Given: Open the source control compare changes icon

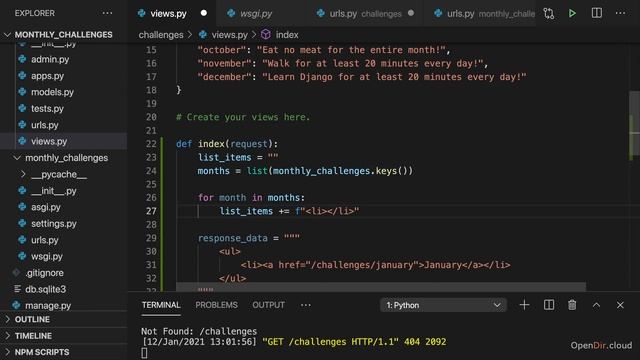Looking at the screenshot, I should [x=549, y=13].
